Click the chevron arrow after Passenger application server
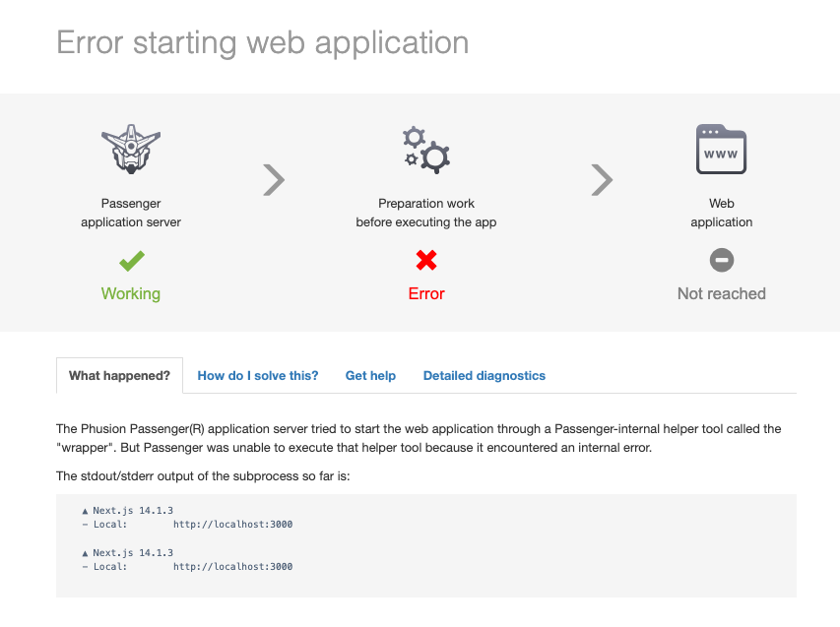 pyautogui.click(x=275, y=180)
